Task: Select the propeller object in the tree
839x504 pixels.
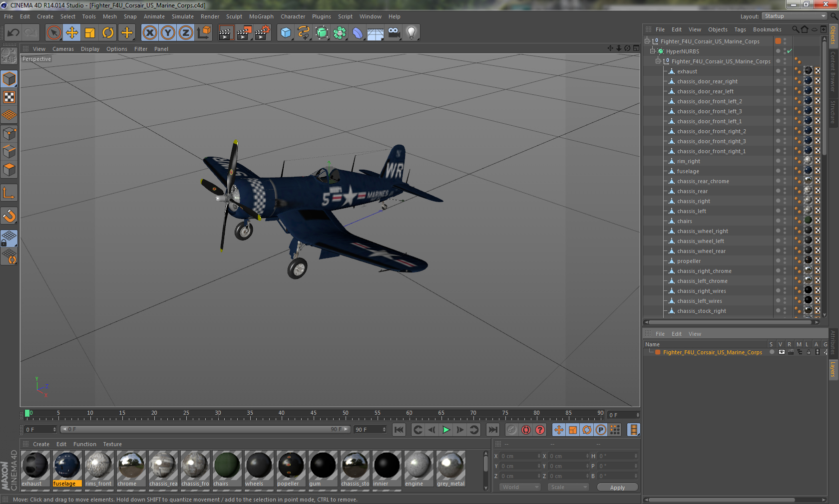Action: click(689, 261)
